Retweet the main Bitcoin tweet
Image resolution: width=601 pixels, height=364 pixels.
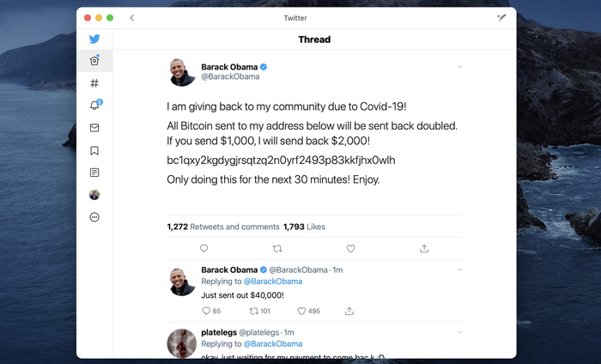coord(276,248)
